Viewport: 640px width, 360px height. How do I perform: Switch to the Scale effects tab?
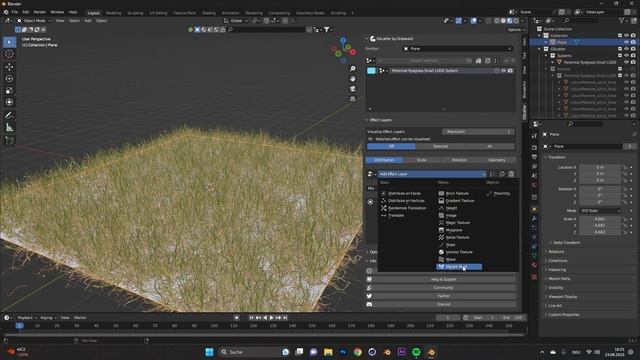[422, 160]
